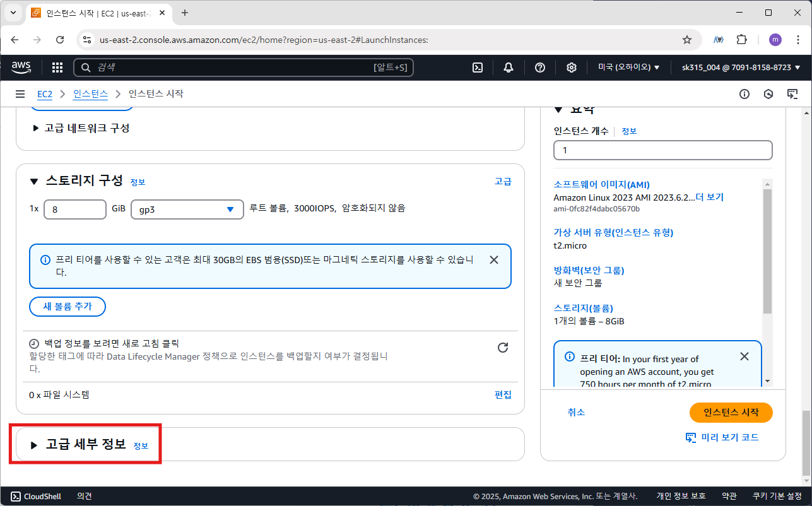Open the region selector 미국 (오하이오)
812x506 pixels.
[x=628, y=68]
